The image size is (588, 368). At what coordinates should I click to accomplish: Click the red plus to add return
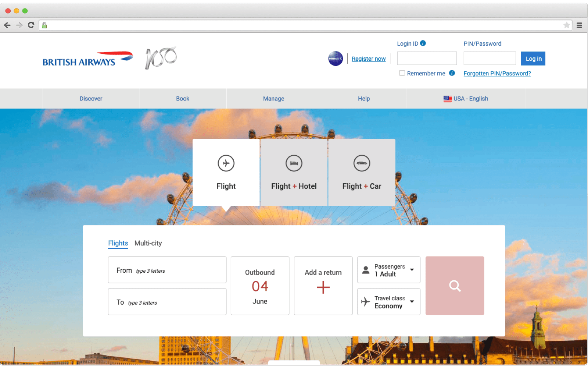pos(323,287)
